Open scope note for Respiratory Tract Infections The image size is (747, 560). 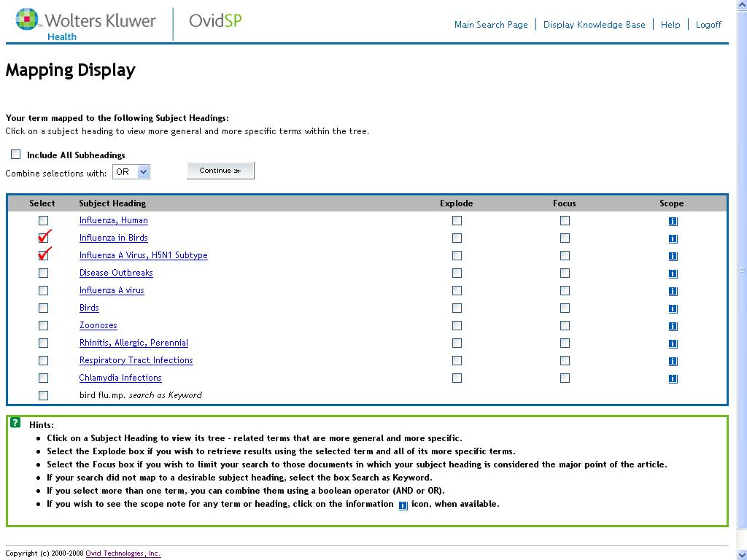tap(673, 361)
